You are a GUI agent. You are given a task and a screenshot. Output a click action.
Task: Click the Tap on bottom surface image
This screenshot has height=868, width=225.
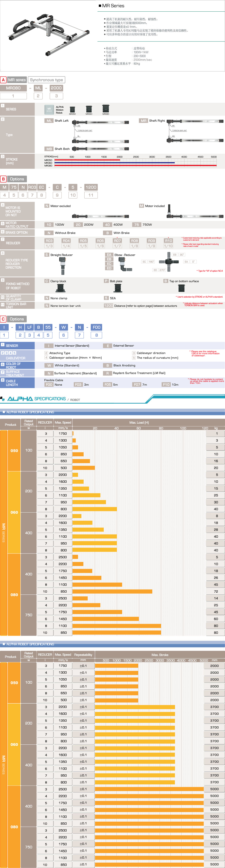(181, 288)
